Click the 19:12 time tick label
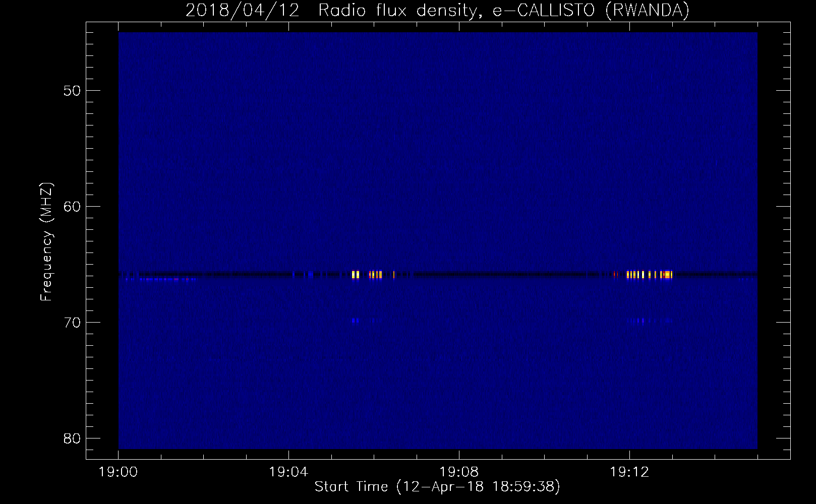Image resolution: width=816 pixels, height=504 pixels. tap(629, 472)
